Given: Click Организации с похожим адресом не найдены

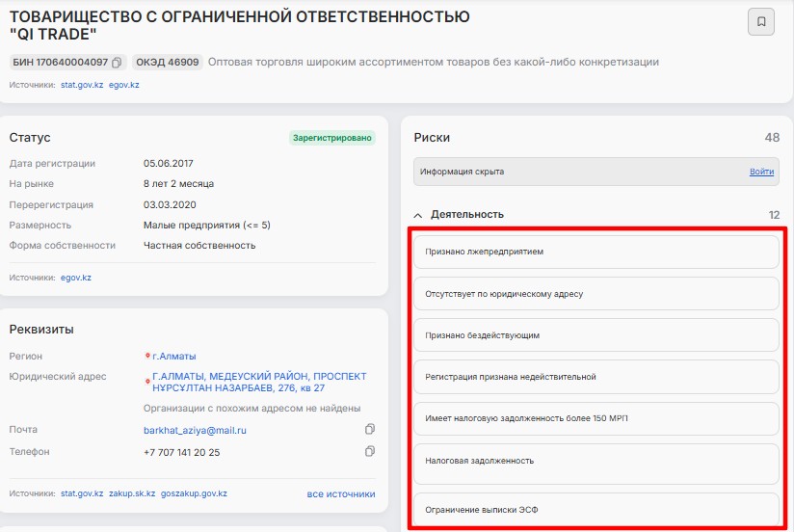Looking at the screenshot, I should tap(251, 409).
